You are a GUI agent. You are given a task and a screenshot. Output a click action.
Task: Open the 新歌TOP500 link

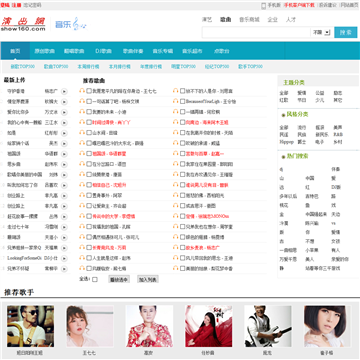(x=22, y=66)
